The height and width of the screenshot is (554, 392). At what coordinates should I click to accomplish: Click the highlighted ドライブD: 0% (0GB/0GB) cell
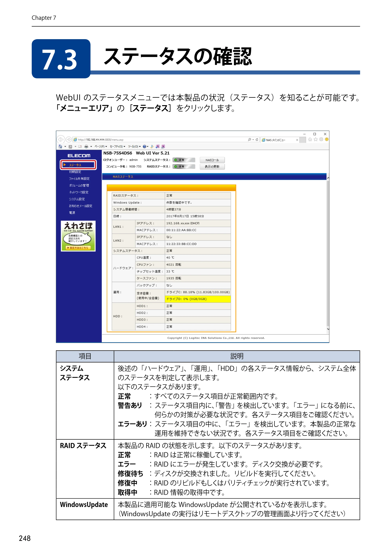(198, 299)
